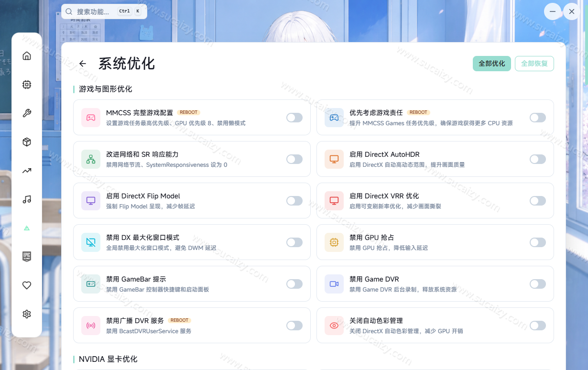Click the 全部恢复 button
Screen dimensions: 588x370
tap(534, 64)
